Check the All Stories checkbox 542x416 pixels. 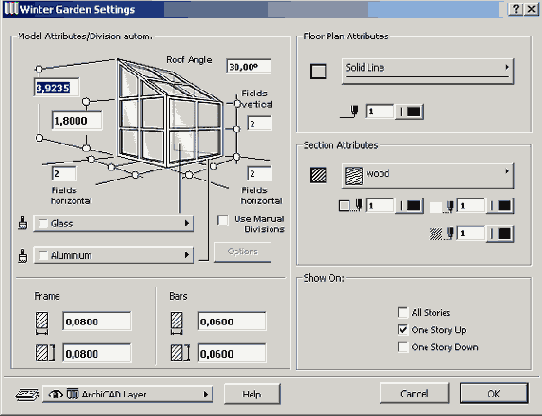(403, 312)
